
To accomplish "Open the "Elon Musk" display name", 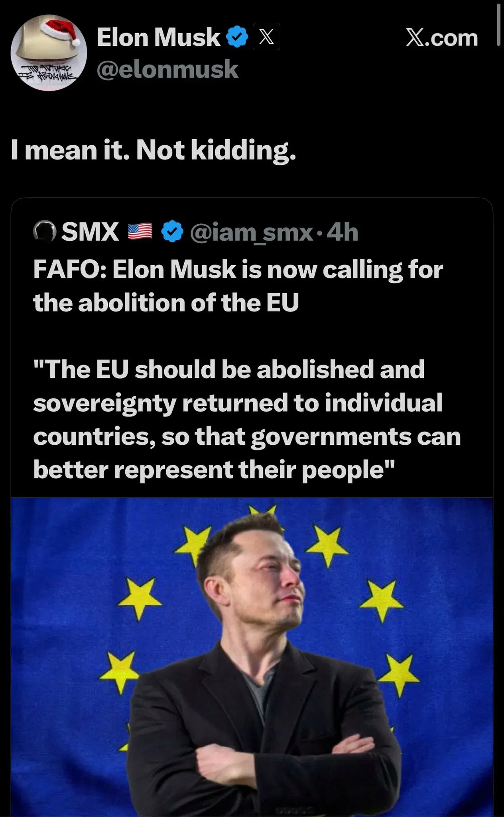I will [158, 37].
